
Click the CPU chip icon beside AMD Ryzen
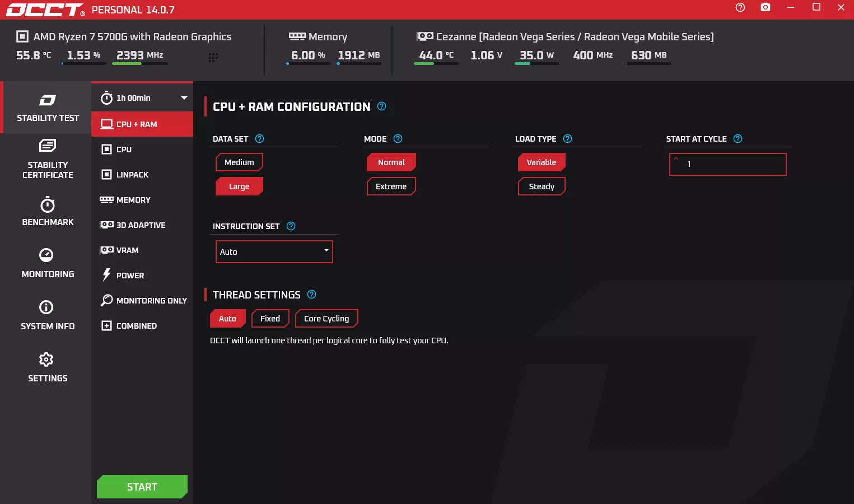click(22, 36)
